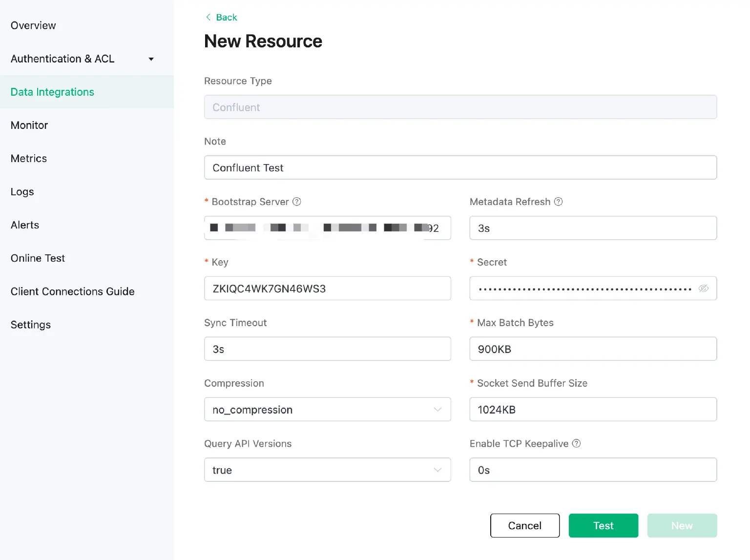
Task: Click the Back link
Action: tap(226, 17)
